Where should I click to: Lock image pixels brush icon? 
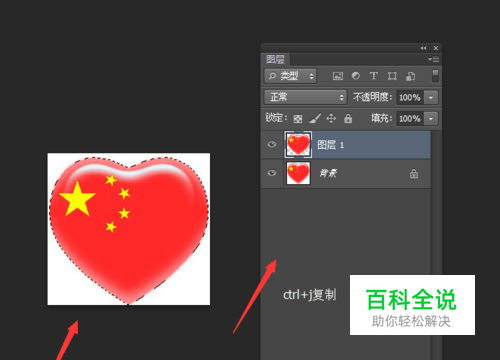(315, 118)
